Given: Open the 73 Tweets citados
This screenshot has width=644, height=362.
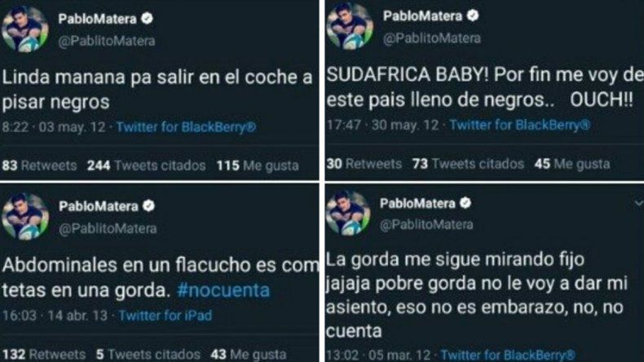Looking at the screenshot, I should coord(468,164).
